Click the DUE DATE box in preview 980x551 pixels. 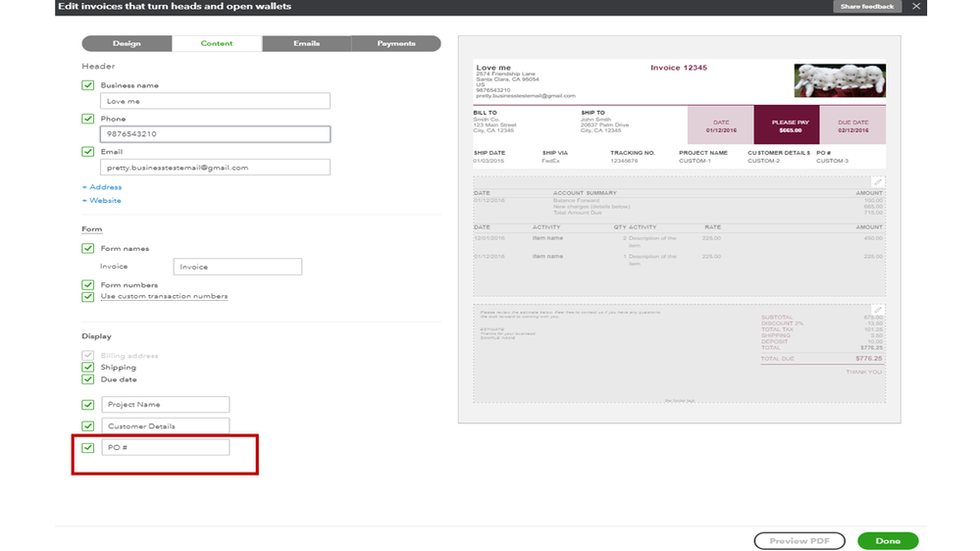(x=852, y=125)
